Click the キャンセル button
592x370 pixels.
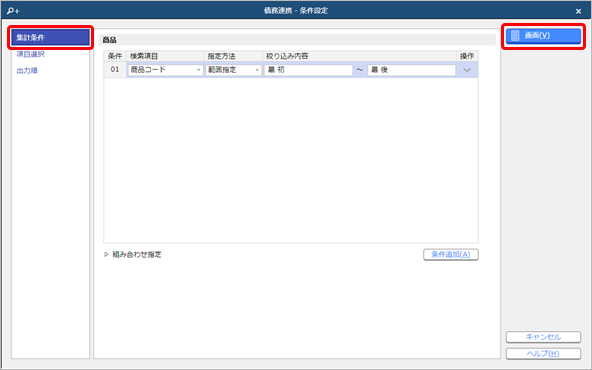point(543,337)
